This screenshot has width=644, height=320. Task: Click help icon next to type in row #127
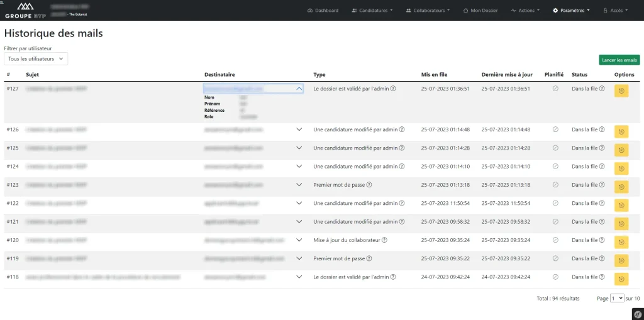point(393,88)
